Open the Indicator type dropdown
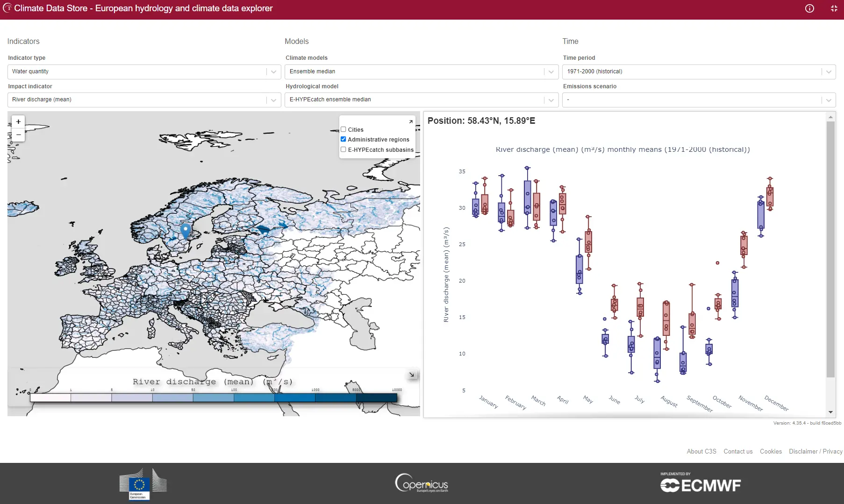The image size is (844, 504). 144,71
